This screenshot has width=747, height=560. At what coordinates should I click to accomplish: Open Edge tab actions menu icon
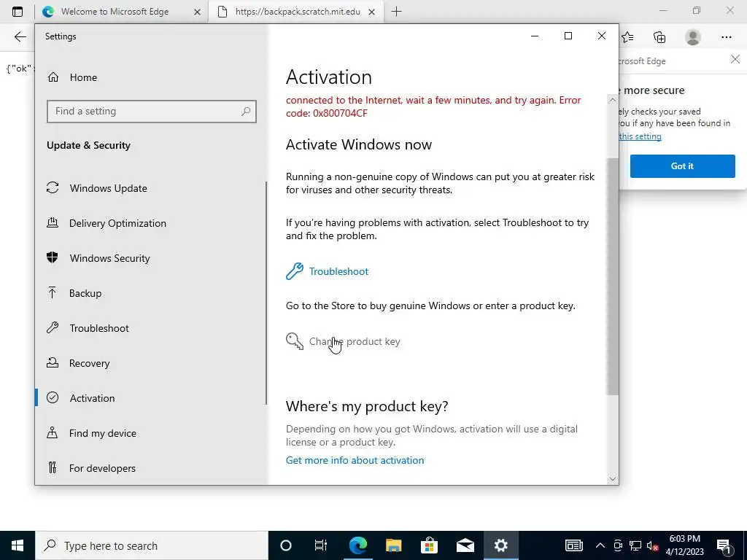(18, 12)
